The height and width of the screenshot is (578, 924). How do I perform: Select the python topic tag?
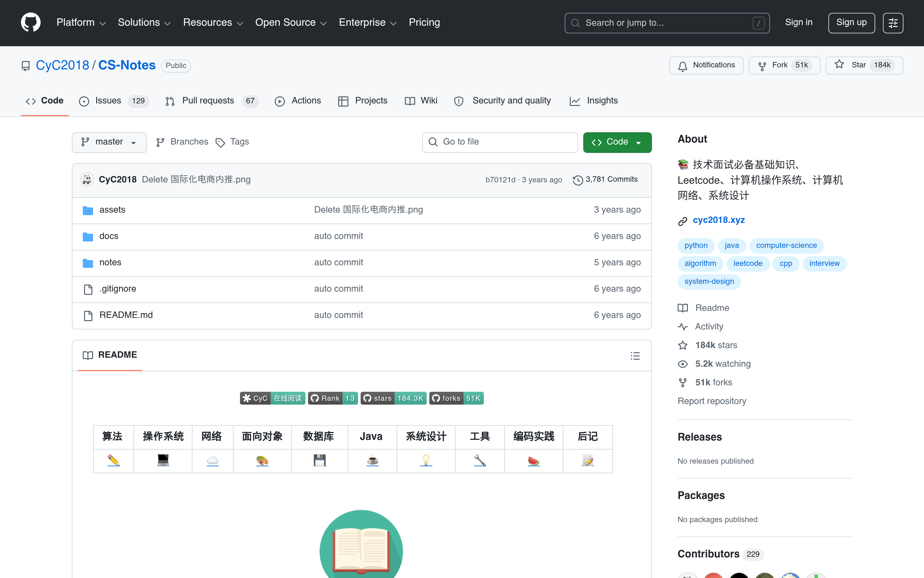[696, 246]
